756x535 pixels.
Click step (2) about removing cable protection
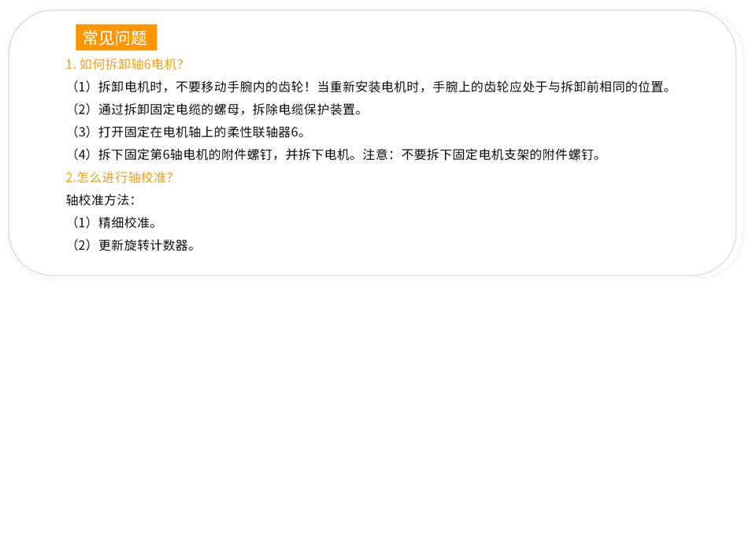point(217,110)
